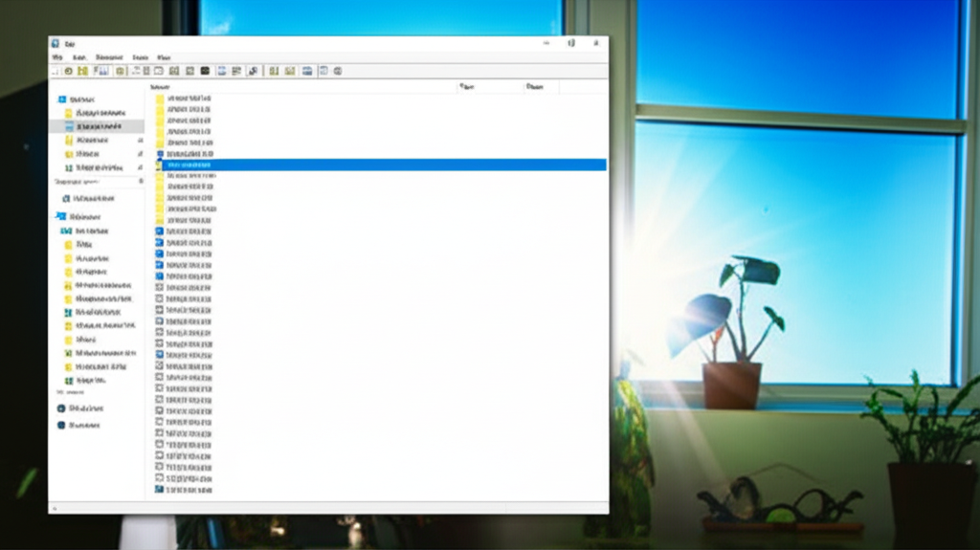Image resolution: width=980 pixels, height=550 pixels.
Task: Sort by the second column header in file list
Action: 467,86
